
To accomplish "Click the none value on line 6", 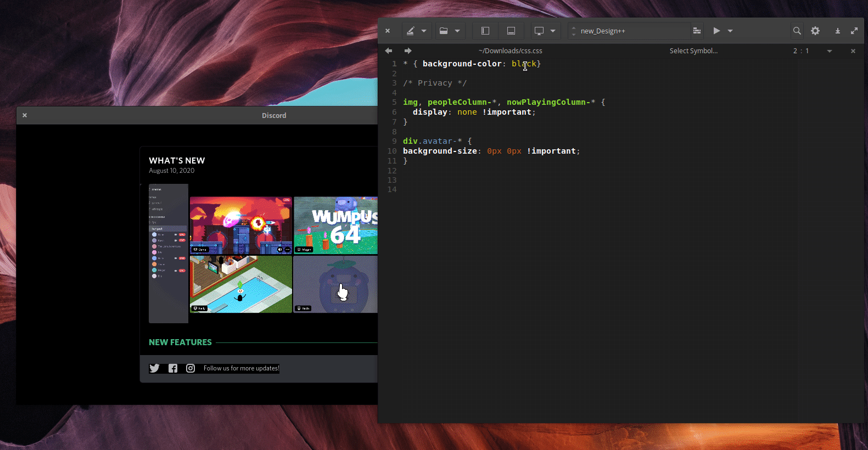I will [467, 112].
